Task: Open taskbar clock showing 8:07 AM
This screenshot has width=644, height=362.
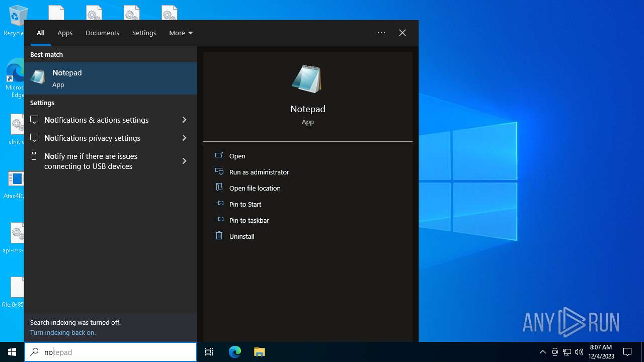Action: click(601, 352)
